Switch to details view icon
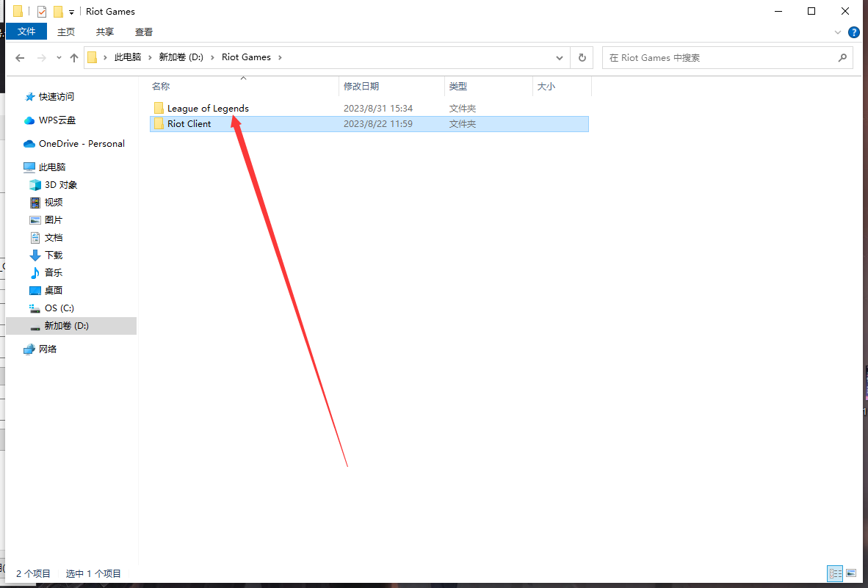 click(835, 573)
